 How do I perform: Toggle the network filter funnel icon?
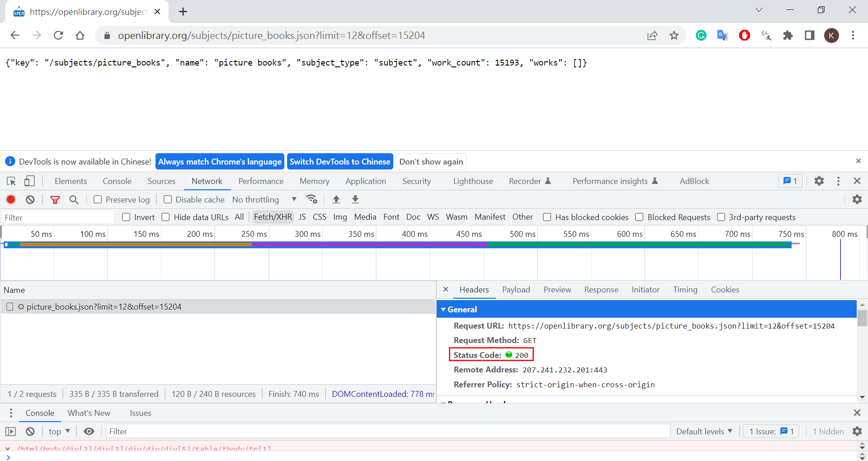point(55,199)
